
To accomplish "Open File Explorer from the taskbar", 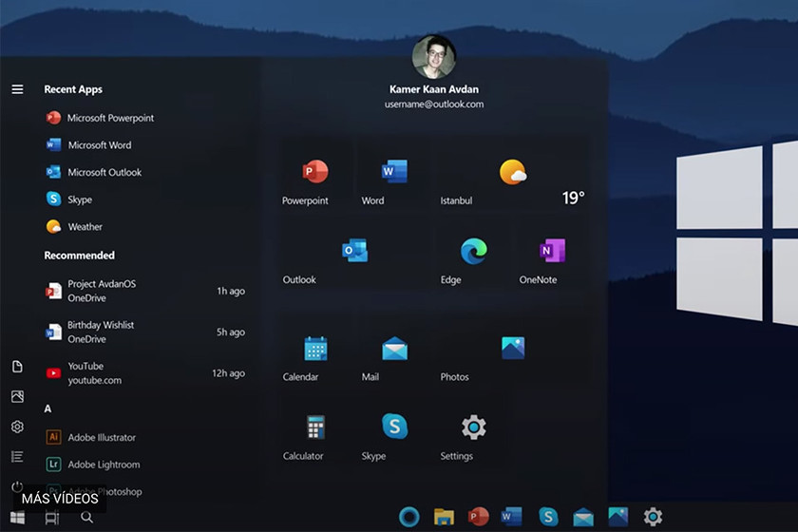I will [444, 517].
